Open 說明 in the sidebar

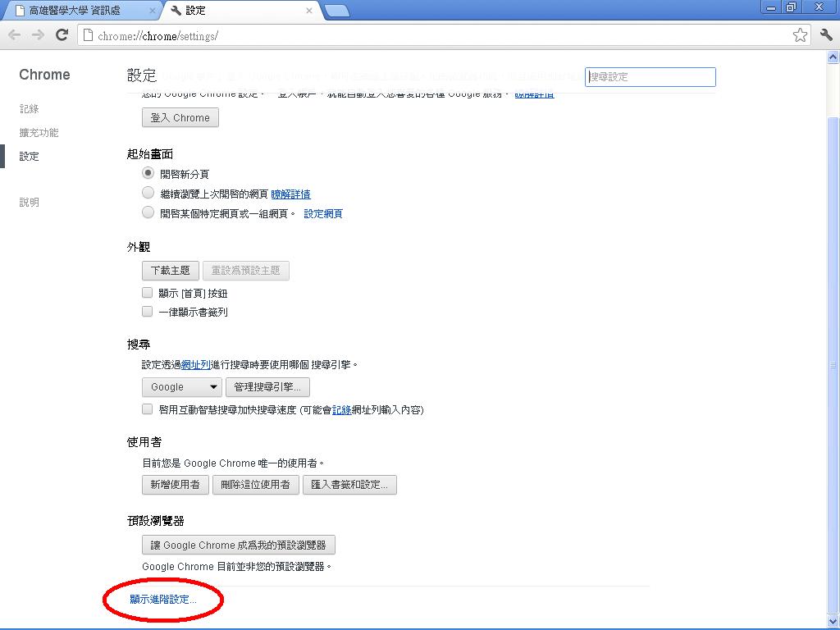tap(29, 203)
